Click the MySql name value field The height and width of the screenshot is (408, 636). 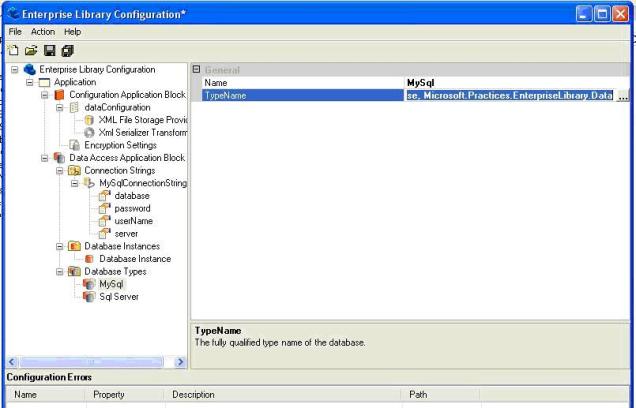pos(517,83)
